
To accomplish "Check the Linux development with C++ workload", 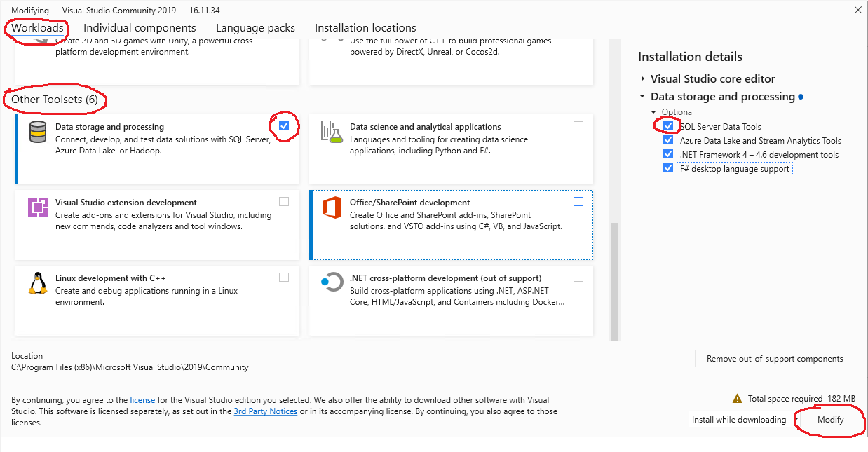I will (283, 278).
